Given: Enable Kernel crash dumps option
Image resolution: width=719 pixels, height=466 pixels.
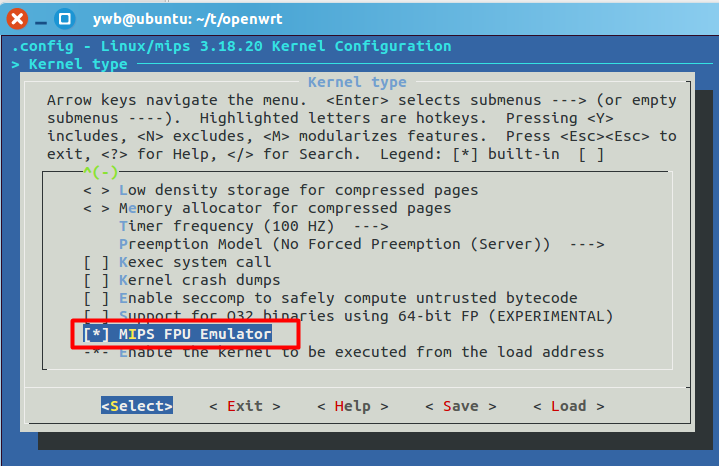Looking at the screenshot, I should point(182,280).
